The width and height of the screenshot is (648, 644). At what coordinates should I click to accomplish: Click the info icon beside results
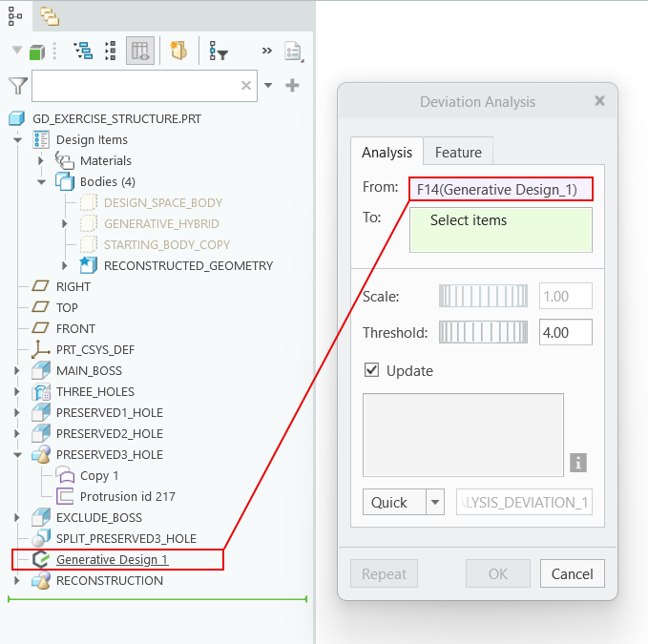pos(578,463)
